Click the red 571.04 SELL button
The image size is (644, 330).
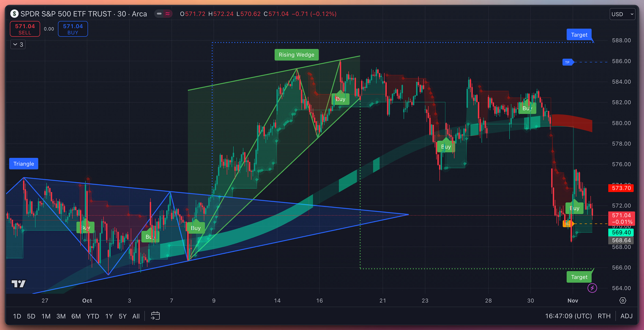pos(25,29)
